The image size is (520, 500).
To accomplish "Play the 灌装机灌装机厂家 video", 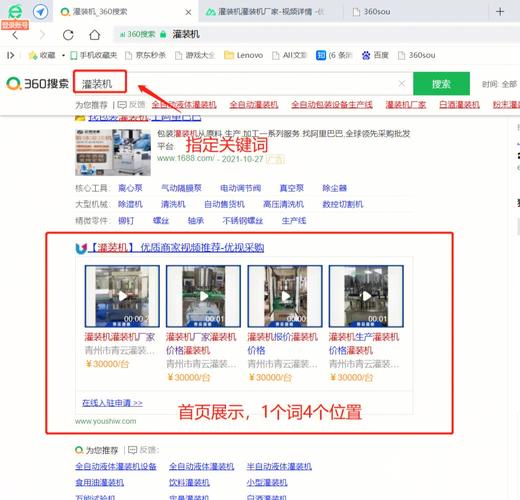I will [x=122, y=296].
